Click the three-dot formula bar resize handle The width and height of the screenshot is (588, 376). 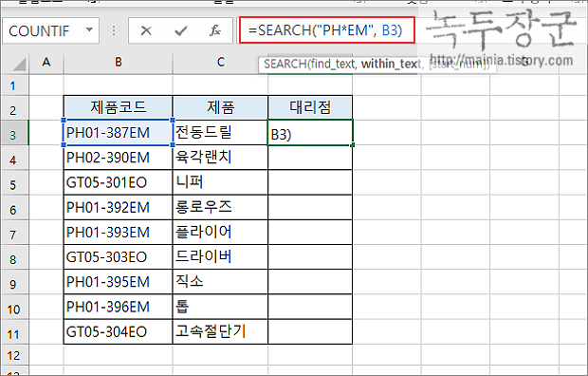[114, 30]
